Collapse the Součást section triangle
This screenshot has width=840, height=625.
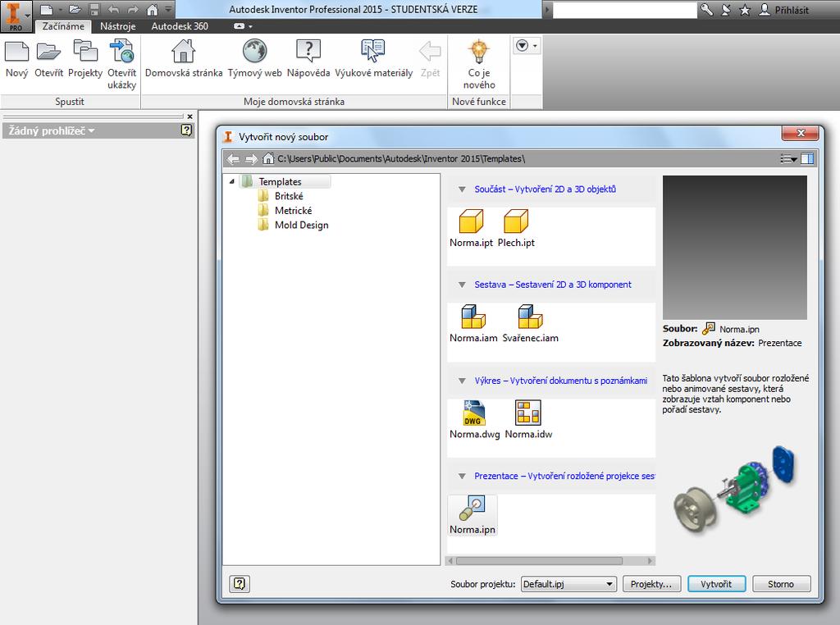click(x=462, y=189)
